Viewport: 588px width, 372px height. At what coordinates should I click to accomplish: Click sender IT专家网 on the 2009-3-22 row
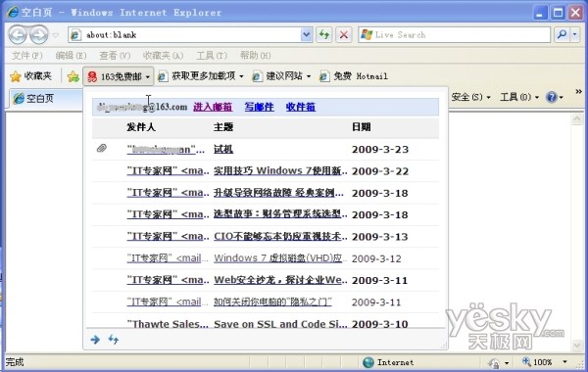168,171
